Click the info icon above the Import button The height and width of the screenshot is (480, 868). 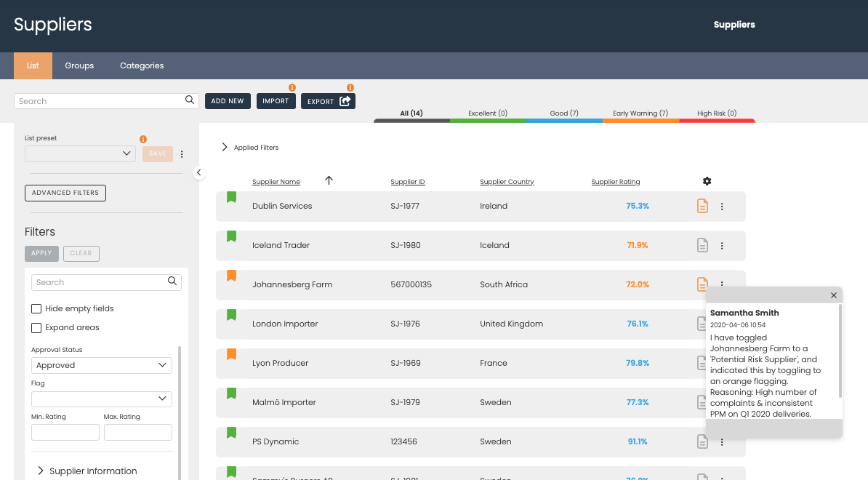coord(292,87)
